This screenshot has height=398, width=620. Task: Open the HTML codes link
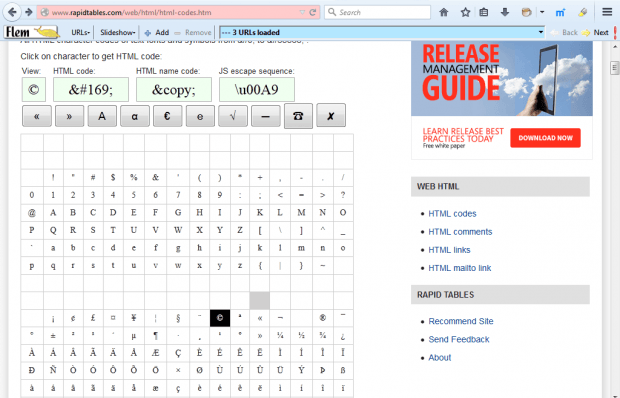pyautogui.click(x=452, y=214)
